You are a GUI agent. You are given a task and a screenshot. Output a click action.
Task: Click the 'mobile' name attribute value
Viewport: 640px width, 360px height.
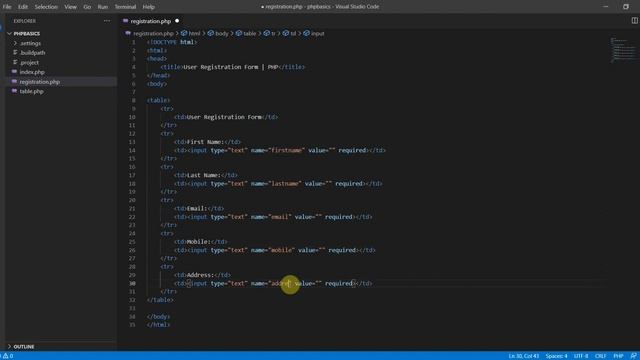(x=282, y=250)
